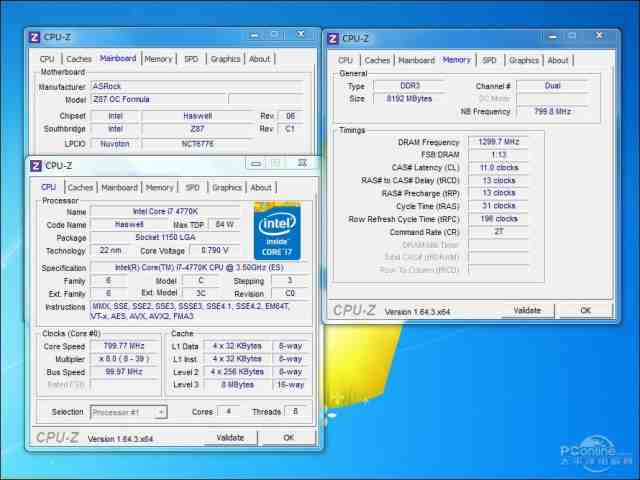Select SPD tab in front CPU window
The image size is (640, 480).
pos(193,187)
